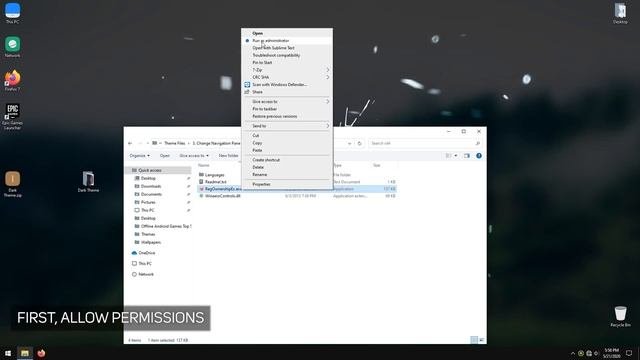The height and width of the screenshot is (360, 640).
Task: Show hidden system tray icons
Action: click(573, 353)
